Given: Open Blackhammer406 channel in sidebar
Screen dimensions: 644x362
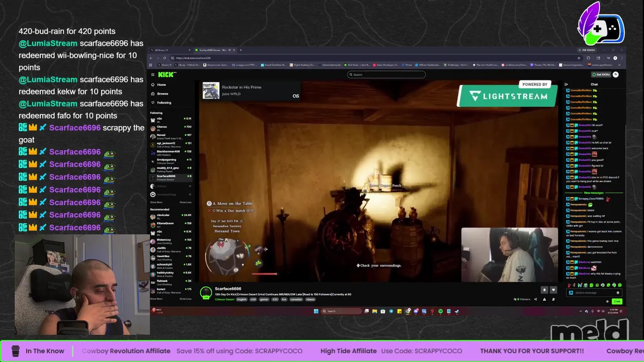Looking at the screenshot, I should (171, 152).
